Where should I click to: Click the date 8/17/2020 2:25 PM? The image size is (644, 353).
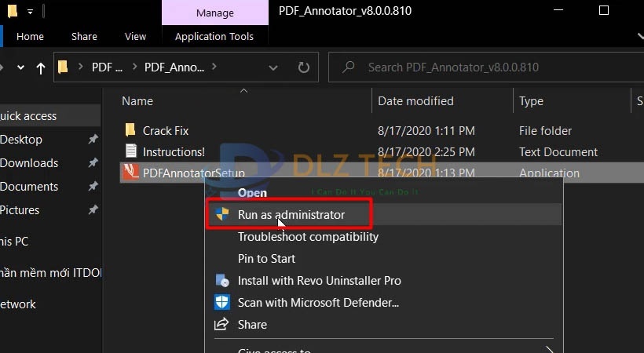pyautogui.click(x=426, y=152)
